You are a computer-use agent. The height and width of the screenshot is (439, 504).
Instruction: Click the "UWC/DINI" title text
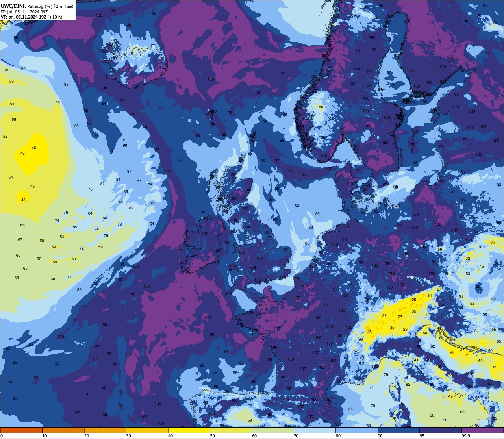[x=12, y=6]
